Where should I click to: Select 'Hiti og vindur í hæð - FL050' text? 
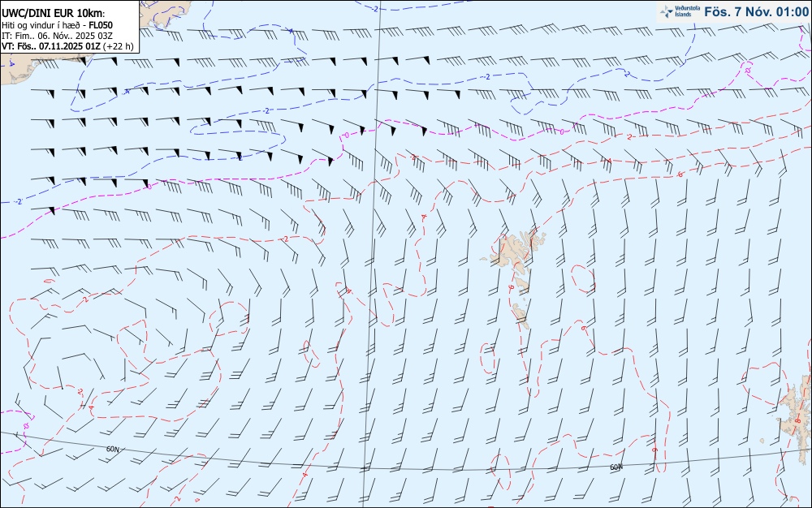point(57,25)
